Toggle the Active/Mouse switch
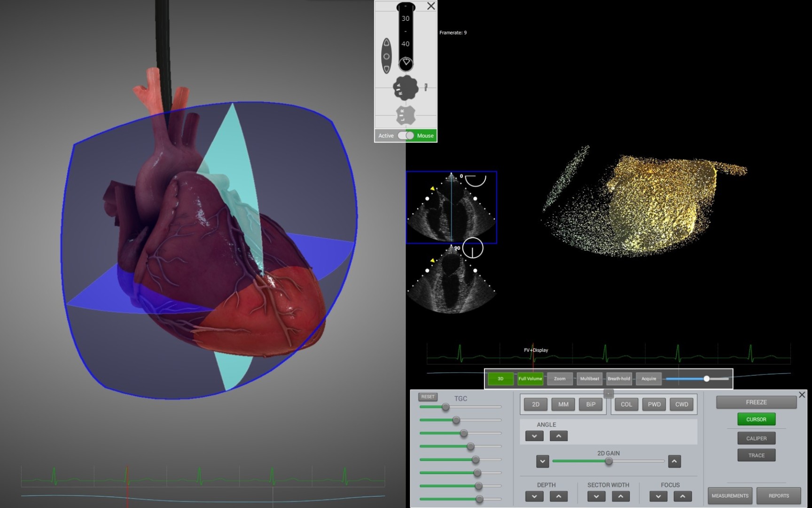 (x=406, y=135)
